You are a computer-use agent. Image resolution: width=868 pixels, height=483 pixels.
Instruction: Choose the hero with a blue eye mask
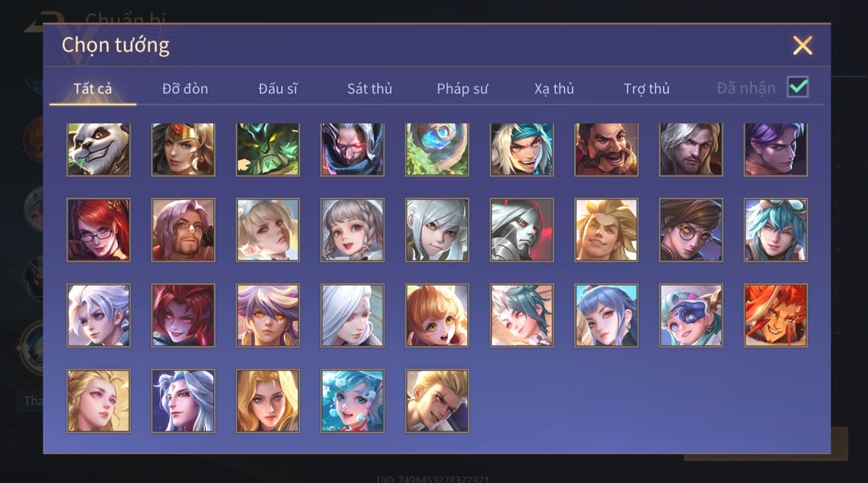(x=691, y=315)
